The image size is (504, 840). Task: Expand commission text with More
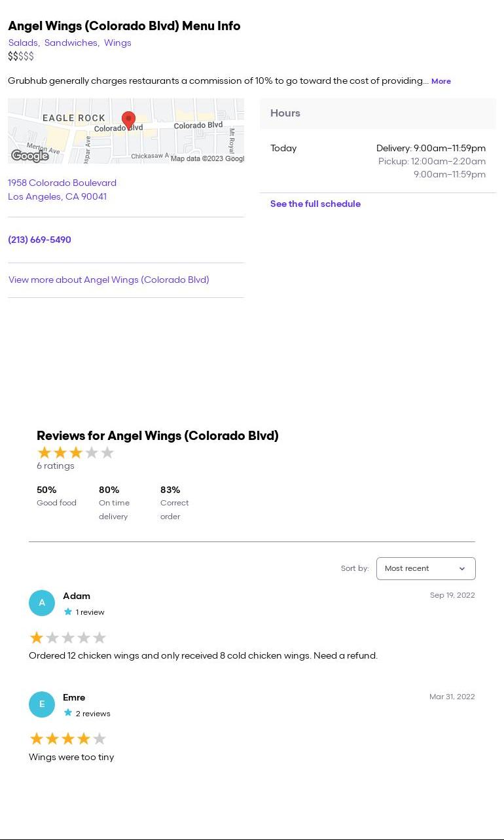click(x=441, y=81)
